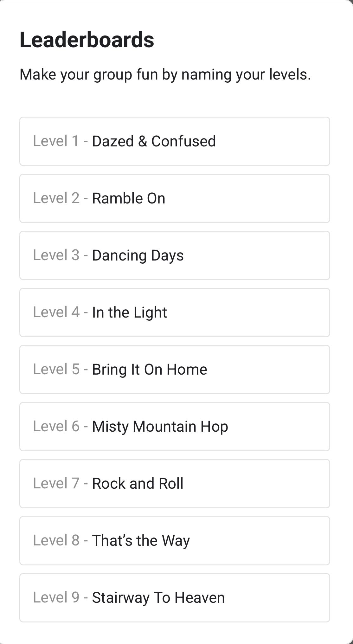Viewport: 353px width, 644px height.
Task: Select the Level 2 Ramble On field
Action: [175, 198]
